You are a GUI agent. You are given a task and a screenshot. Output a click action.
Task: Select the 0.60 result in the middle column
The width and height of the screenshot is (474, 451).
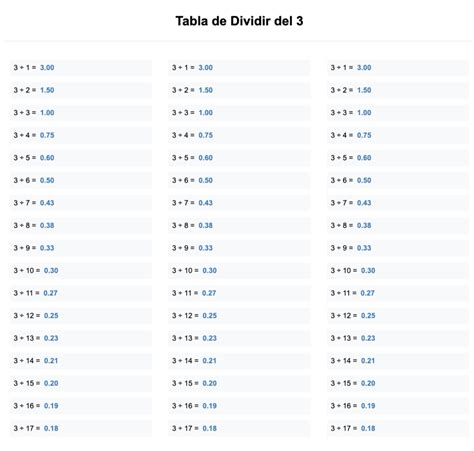206,158
